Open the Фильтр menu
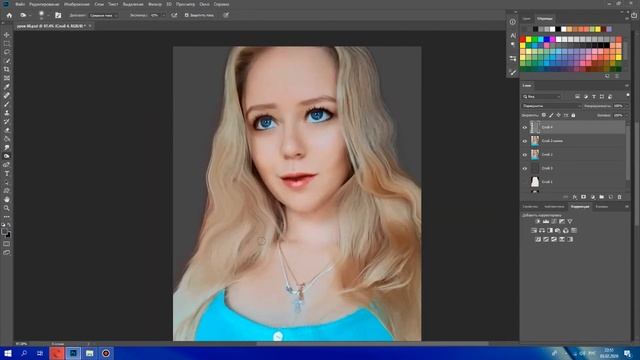Viewport: 640px width, 360px height. point(155,4)
